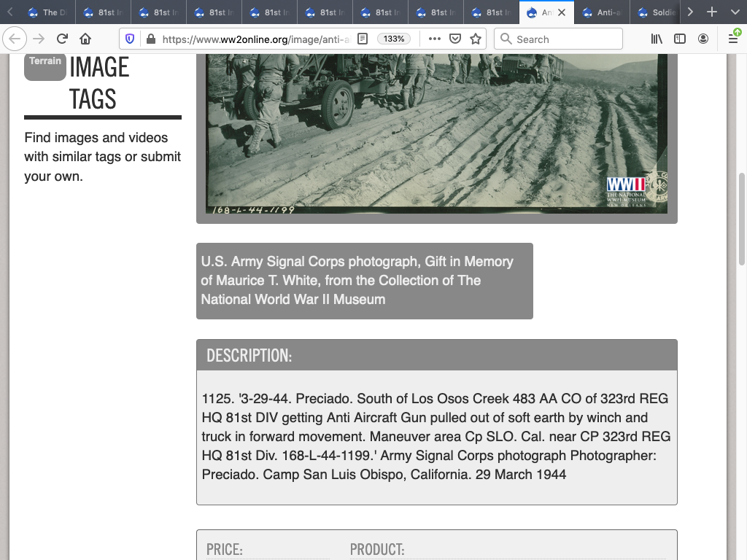Screen dimensions: 747x560
Task: Switch to the 'Soldie' tab
Action: (657, 12)
